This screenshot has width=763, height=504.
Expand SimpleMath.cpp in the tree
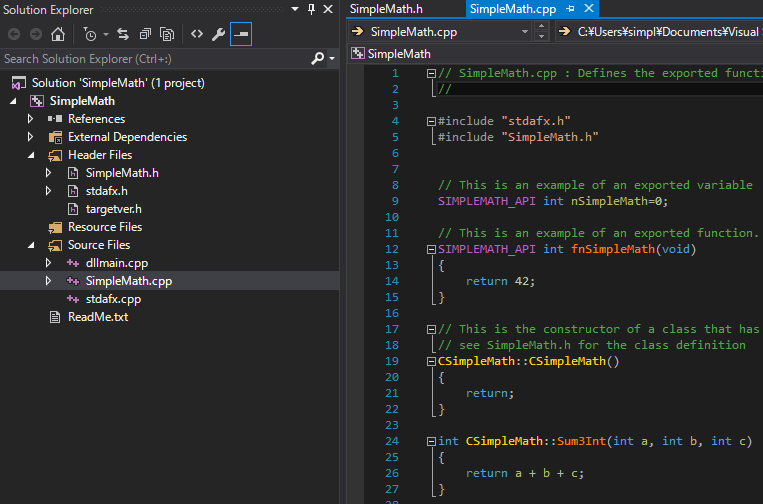(x=48, y=281)
